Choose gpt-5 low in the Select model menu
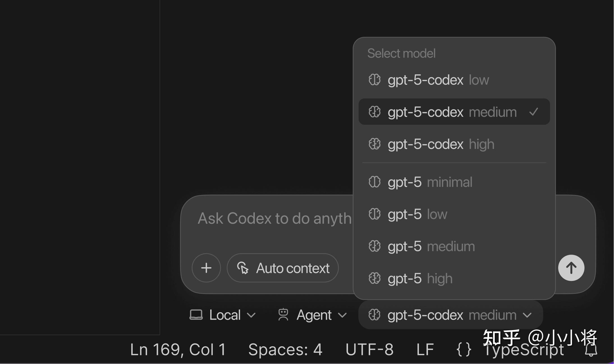The width and height of the screenshot is (614, 364). (417, 214)
